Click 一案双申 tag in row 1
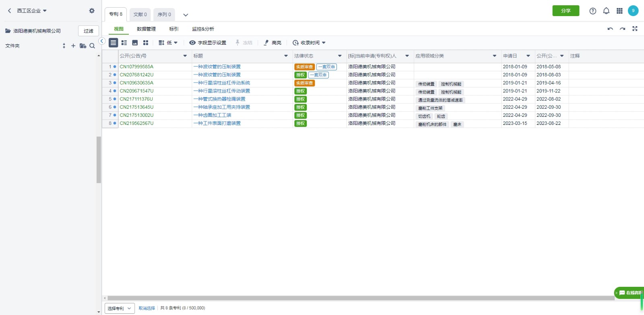This screenshot has width=644, height=315. [x=326, y=67]
